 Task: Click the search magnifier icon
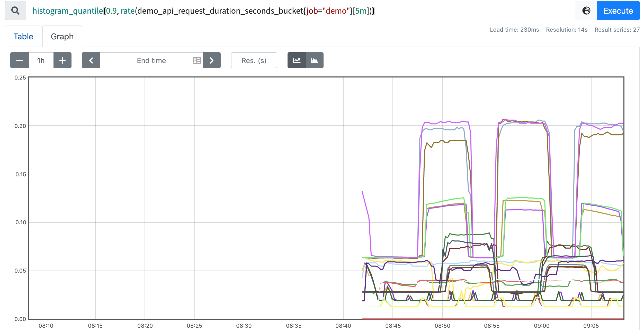[15, 11]
